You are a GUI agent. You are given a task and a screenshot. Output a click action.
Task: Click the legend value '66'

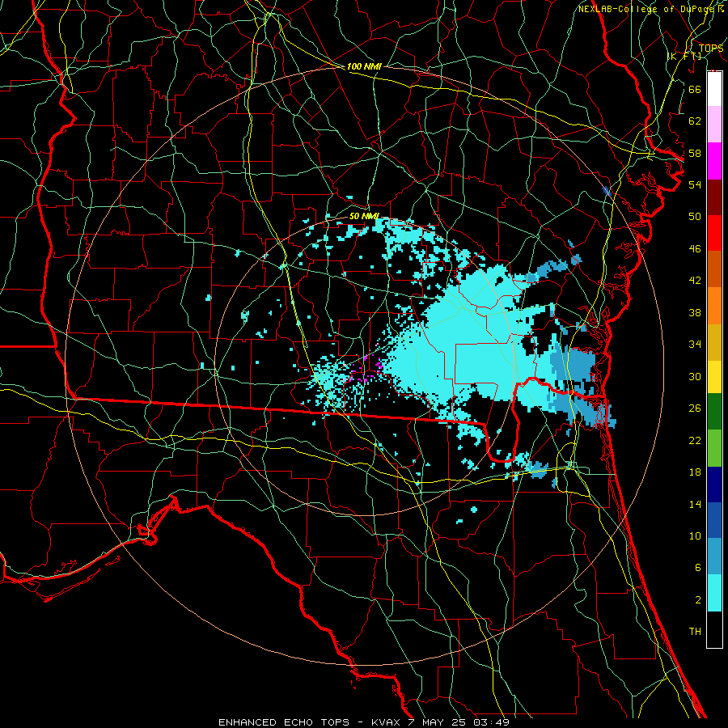tap(695, 89)
